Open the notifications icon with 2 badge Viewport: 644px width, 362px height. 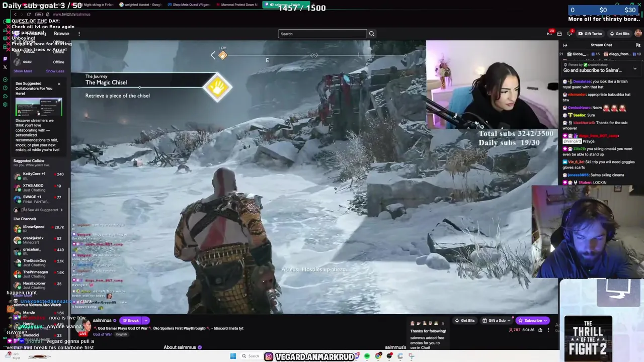pos(570,34)
